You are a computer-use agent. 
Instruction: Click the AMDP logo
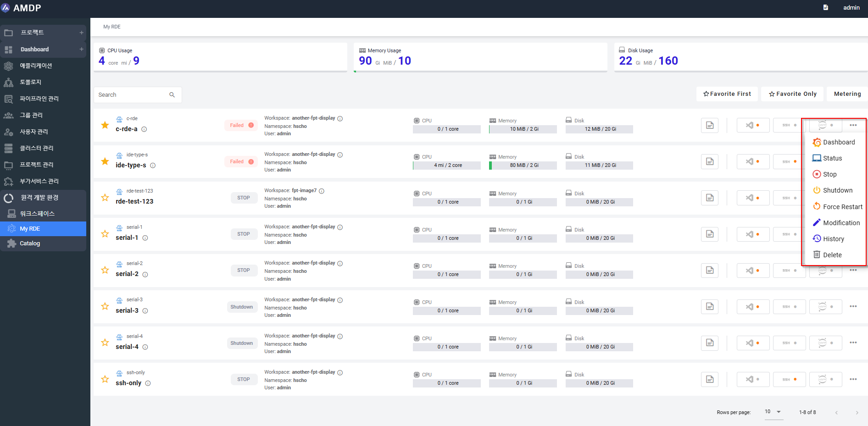pyautogui.click(x=22, y=8)
